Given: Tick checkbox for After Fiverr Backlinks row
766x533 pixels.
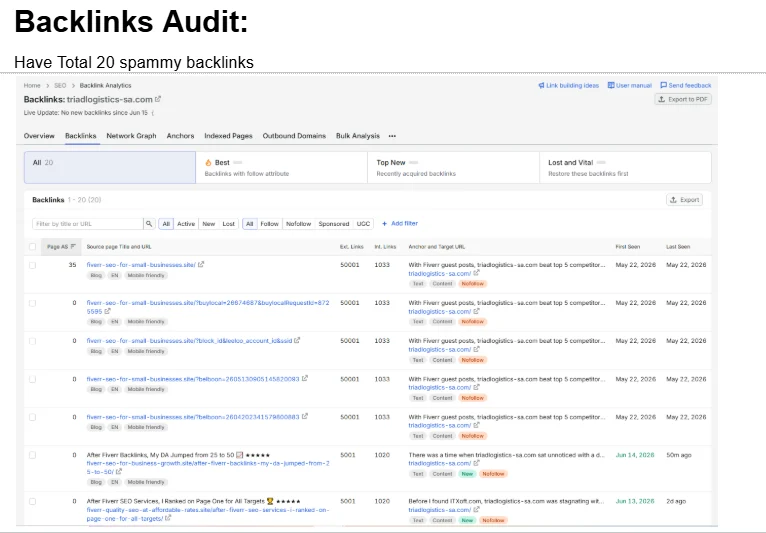Looking at the screenshot, I should pos(33,455).
